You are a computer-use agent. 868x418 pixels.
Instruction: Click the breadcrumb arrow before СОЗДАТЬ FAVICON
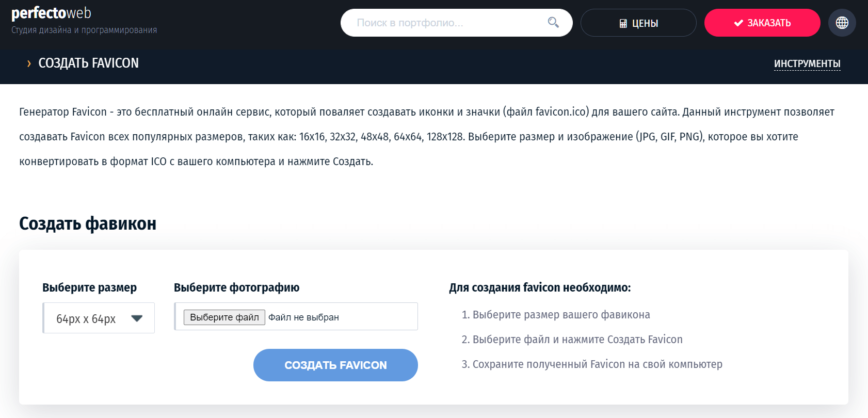(29, 63)
